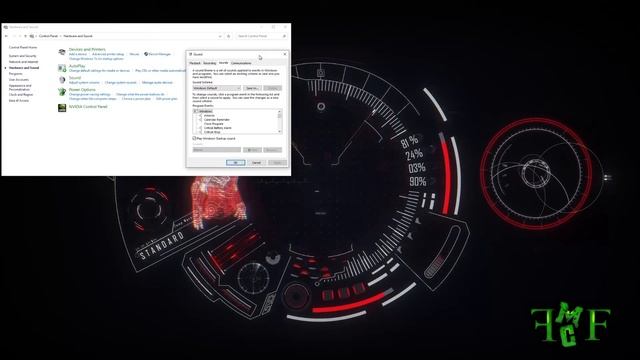Viewport: 640px width, 360px height.
Task: Open NVIDIA Control Panel text link
Action: pos(88,107)
